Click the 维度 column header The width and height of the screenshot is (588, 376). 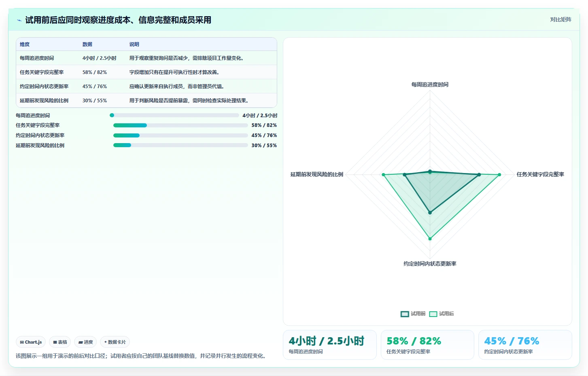point(25,44)
